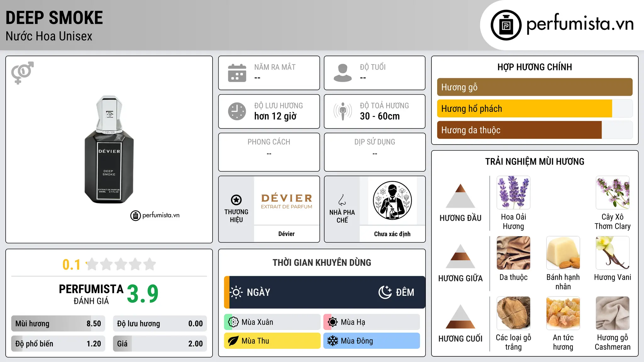This screenshot has height=362, width=644.
Task: Select the Hương Vani vanilla note image
Action: point(613,253)
